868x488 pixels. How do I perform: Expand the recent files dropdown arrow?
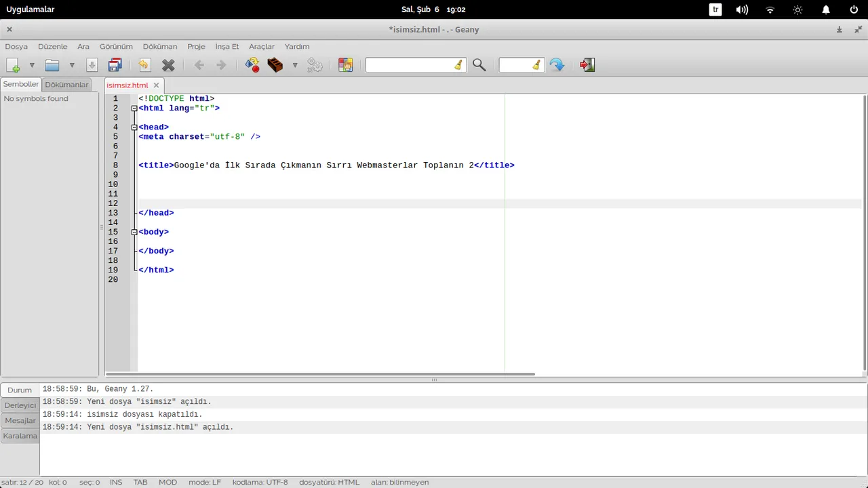tap(72, 65)
